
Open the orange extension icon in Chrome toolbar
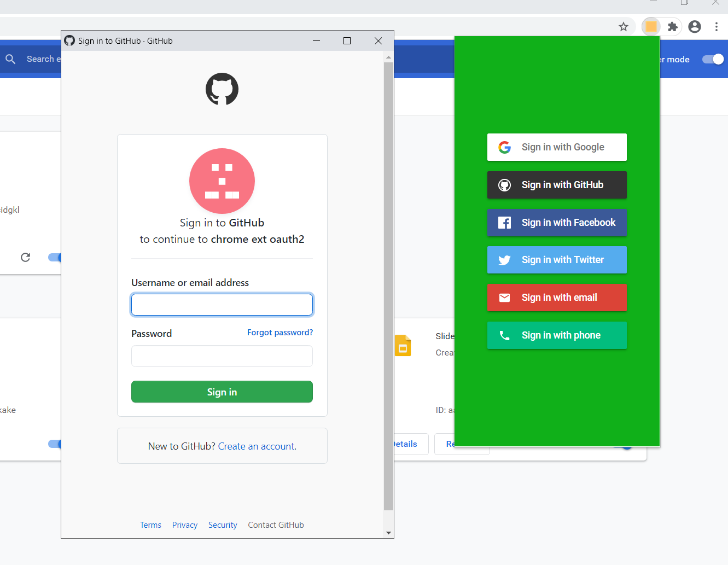tap(651, 27)
